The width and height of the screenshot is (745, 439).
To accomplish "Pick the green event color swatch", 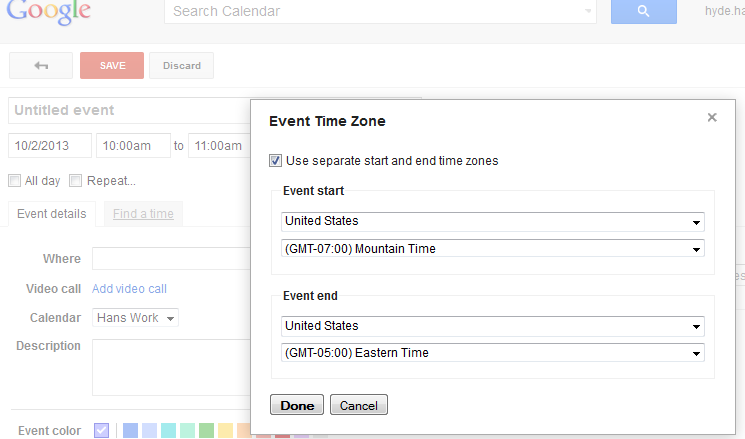I will (206, 431).
